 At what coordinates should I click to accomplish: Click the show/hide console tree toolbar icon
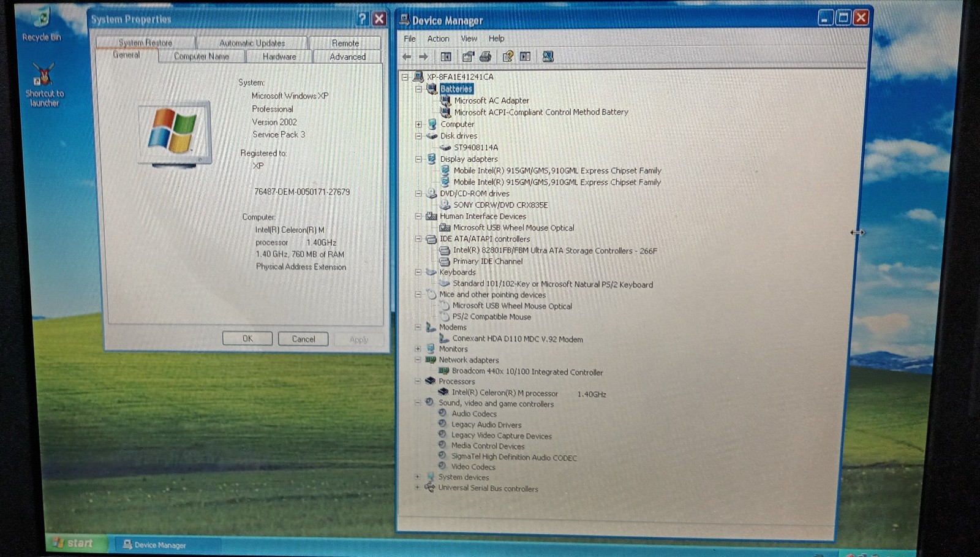point(446,56)
